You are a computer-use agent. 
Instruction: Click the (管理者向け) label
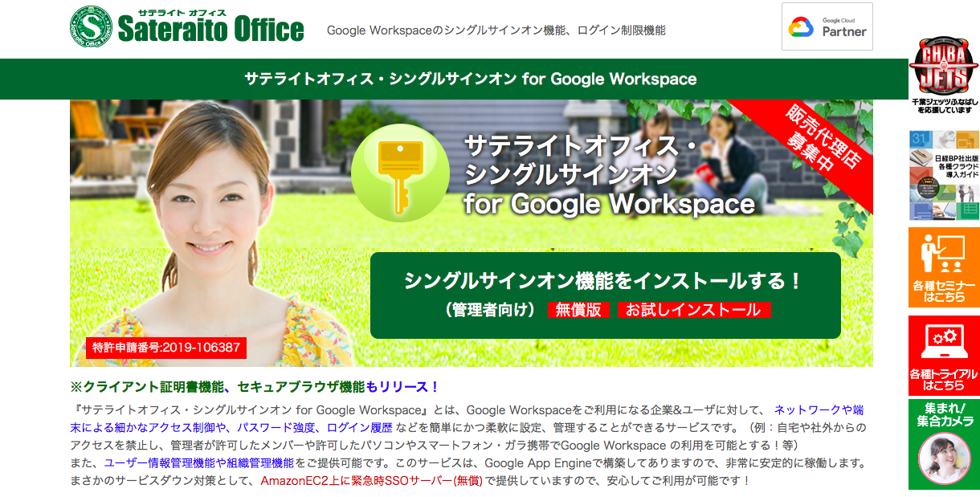click(490, 310)
